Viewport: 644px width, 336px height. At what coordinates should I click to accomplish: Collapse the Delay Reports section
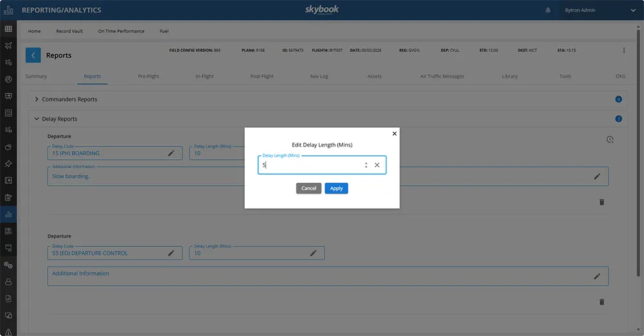pyautogui.click(x=37, y=119)
